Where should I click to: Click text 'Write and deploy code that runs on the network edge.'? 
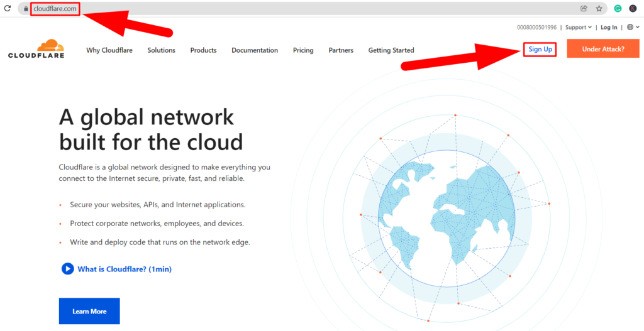point(160,242)
